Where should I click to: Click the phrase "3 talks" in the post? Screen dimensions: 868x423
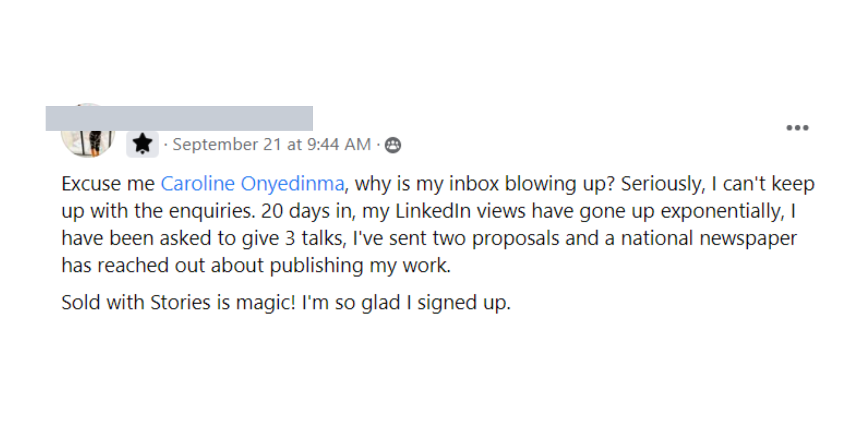pyautogui.click(x=315, y=238)
